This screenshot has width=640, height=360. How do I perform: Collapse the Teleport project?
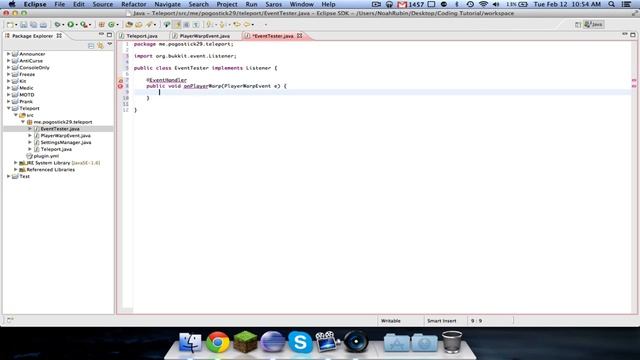pos(8,108)
